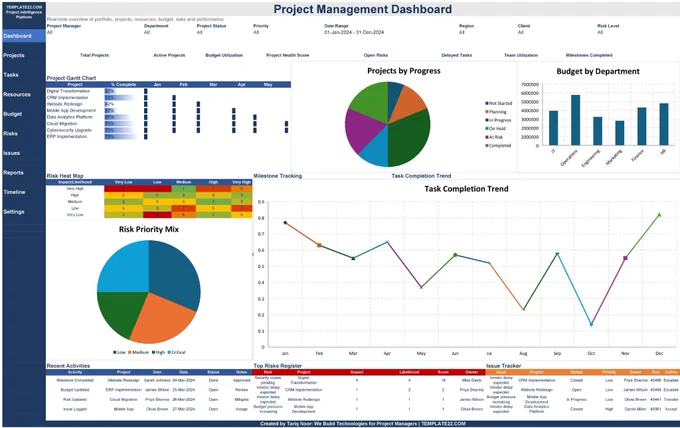
Task: Select Resources in the sidebar
Action: tap(17, 95)
